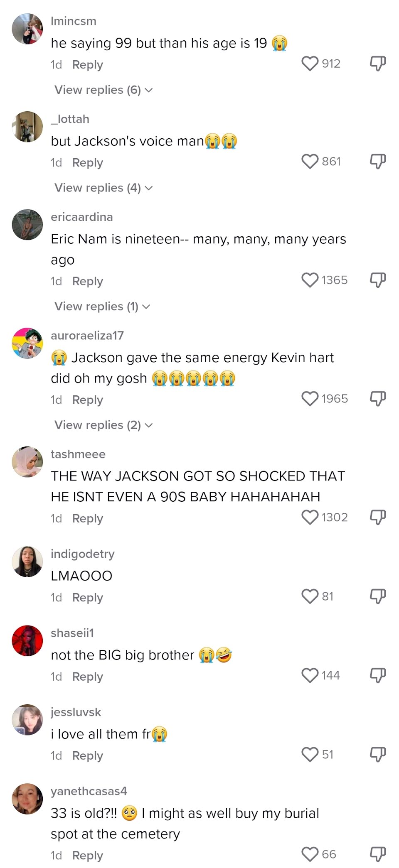
Task: Reply to tashmeee's comment
Action: click(87, 519)
